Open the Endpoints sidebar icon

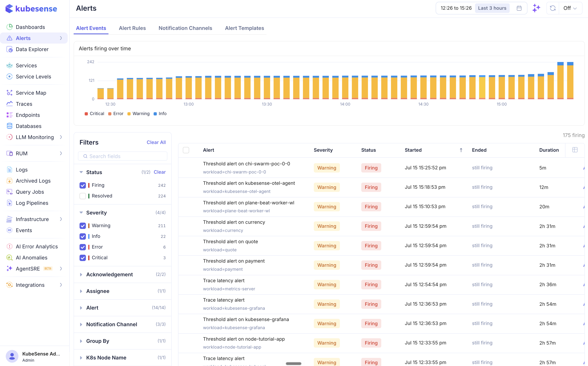click(x=9, y=115)
